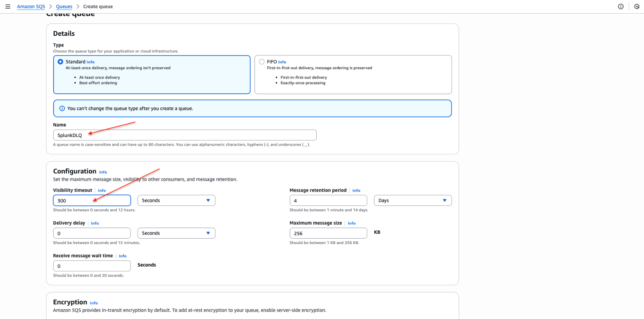Go to Amazon SQS breadcrumb
644x319 pixels.
point(31,7)
